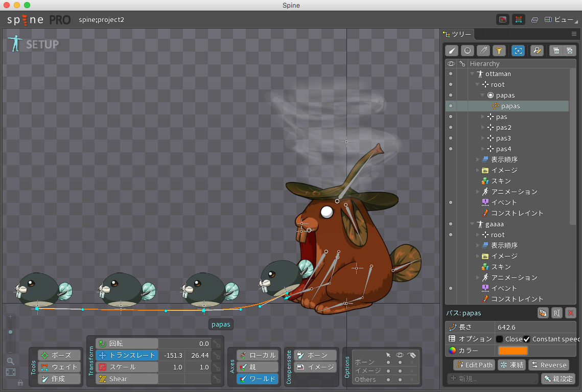Click the eye column header in Hierarchy
This screenshot has width=582, height=392.
tap(451, 63)
